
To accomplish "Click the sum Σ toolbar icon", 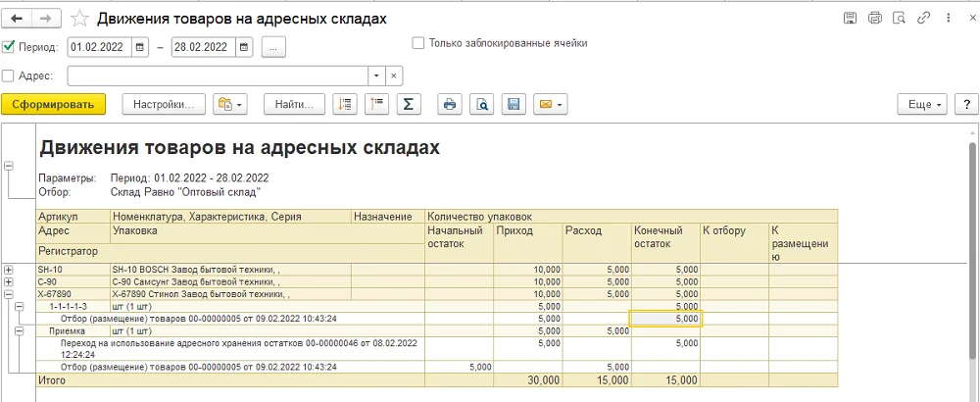I will coord(409,104).
